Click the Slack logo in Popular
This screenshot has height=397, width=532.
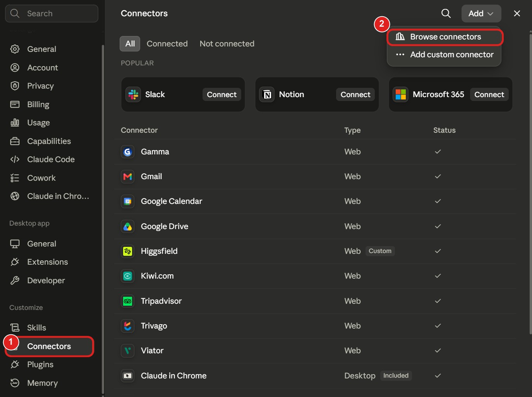tap(133, 94)
